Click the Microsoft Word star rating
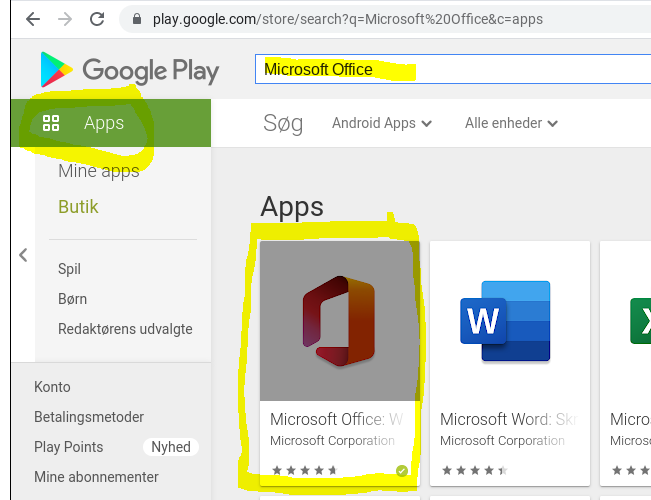 [x=475, y=471]
